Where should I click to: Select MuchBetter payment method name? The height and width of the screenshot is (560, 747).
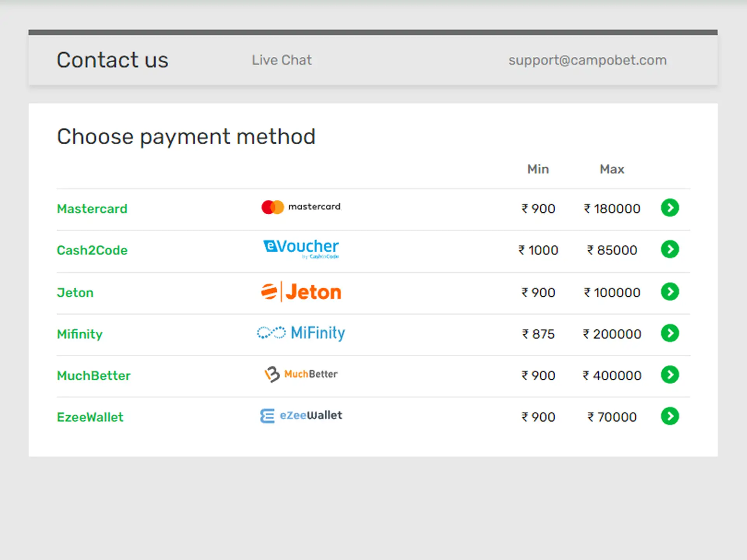coord(94,376)
